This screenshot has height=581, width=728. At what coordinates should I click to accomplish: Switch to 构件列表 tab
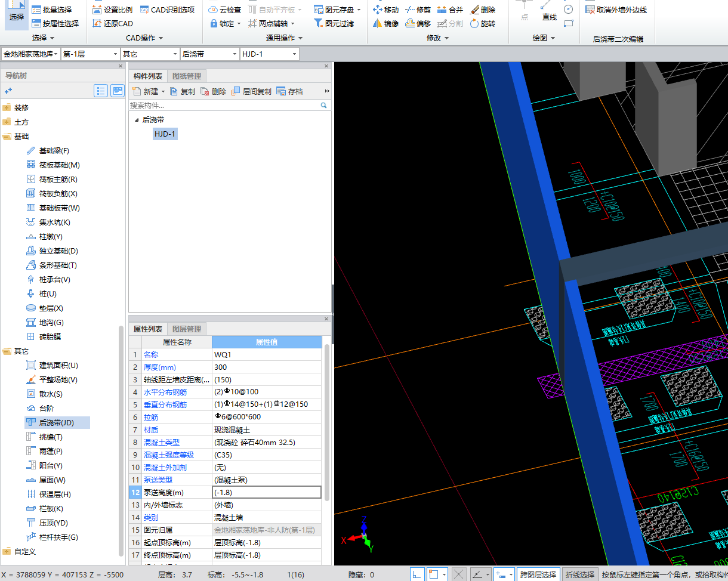(148, 76)
